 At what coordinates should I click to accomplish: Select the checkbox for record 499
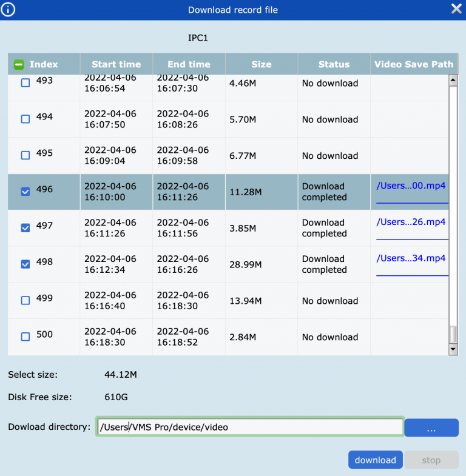tap(25, 300)
